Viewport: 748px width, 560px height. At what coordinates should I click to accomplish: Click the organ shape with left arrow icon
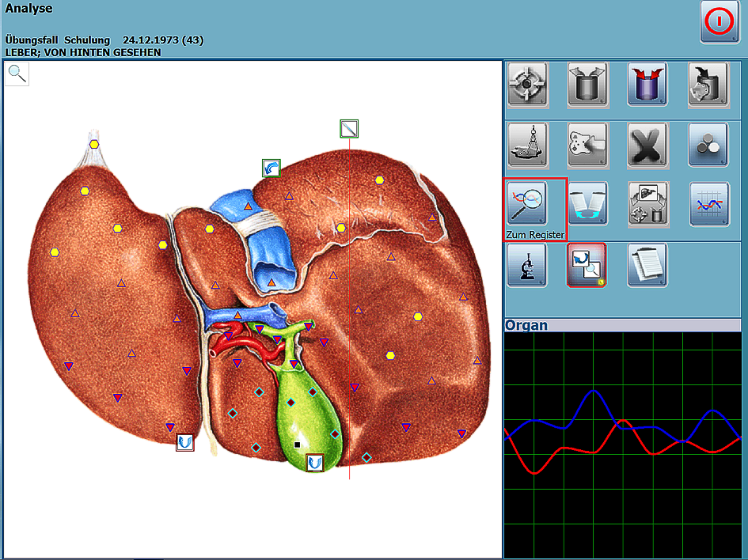click(x=587, y=145)
